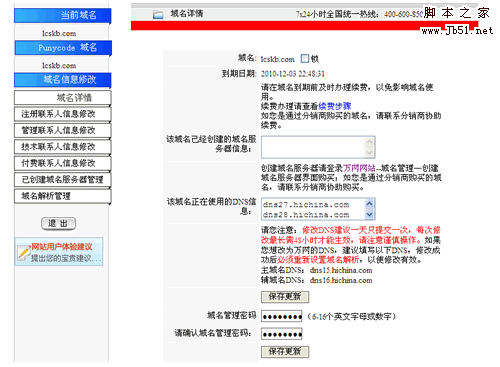Click the pencil icon in 网站用户体验建议 banner
This screenshot has height=367, width=500.
pos(23,253)
